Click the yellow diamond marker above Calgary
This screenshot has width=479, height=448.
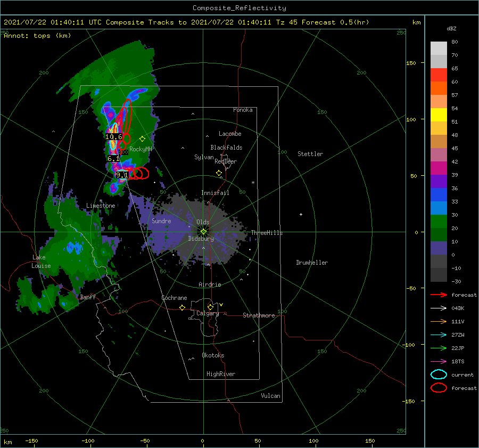(x=210, y=307)
